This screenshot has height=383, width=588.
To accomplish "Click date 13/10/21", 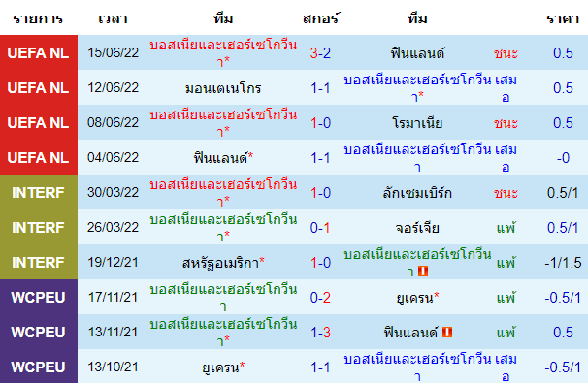I will click(113, 367).
